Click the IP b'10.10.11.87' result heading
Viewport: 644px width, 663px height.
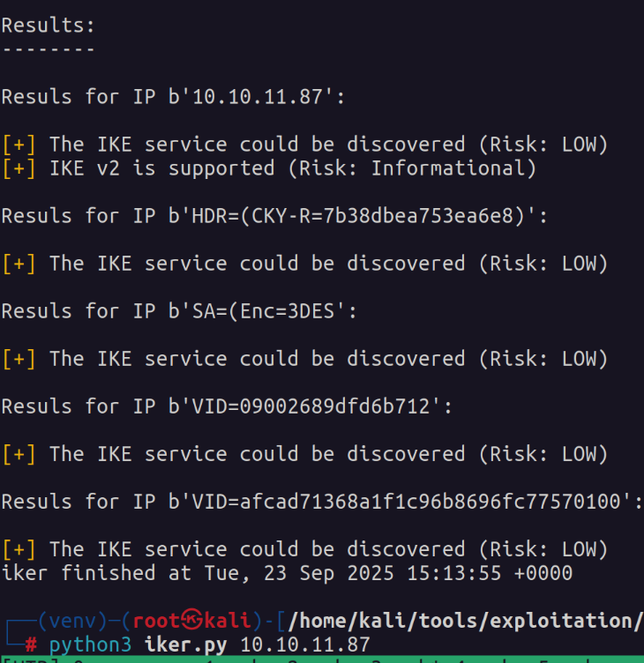click(x=173, y=96)
